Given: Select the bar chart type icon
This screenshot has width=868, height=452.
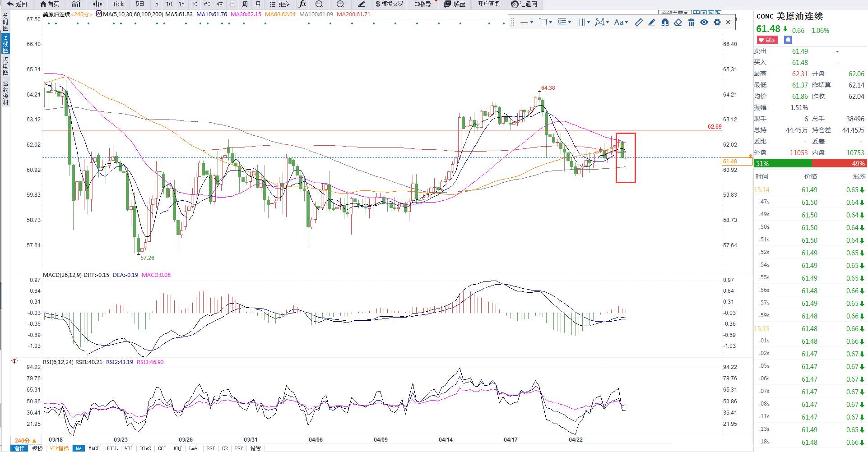Looking at the screenshot, I should click(x=76, y=4).
